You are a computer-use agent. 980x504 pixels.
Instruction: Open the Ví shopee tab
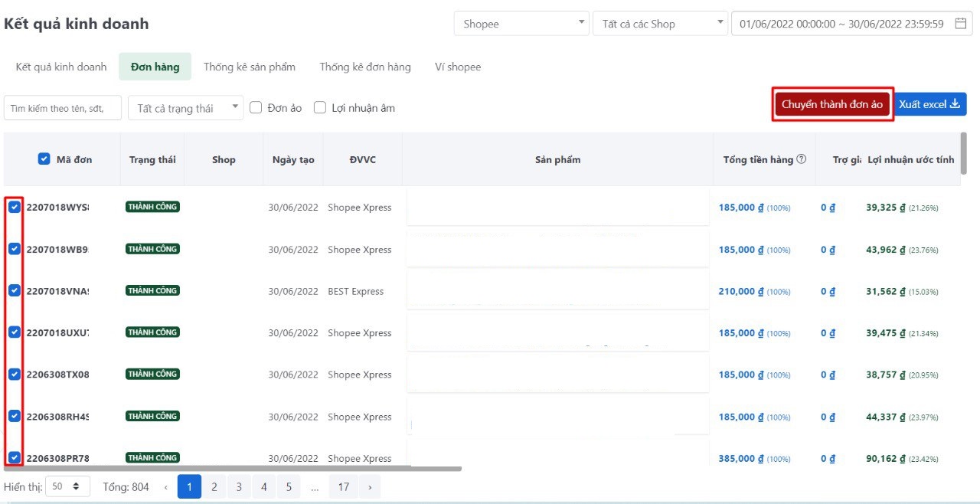click(458, 67)
